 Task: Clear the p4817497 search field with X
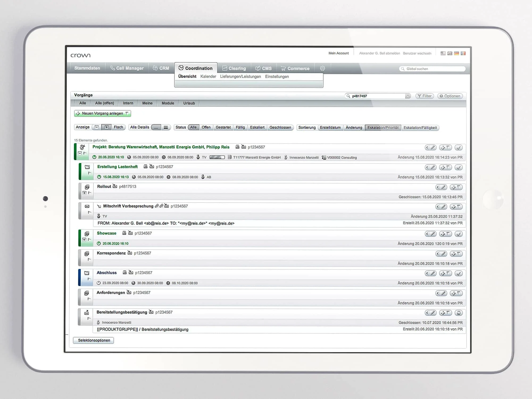point(408,96)
